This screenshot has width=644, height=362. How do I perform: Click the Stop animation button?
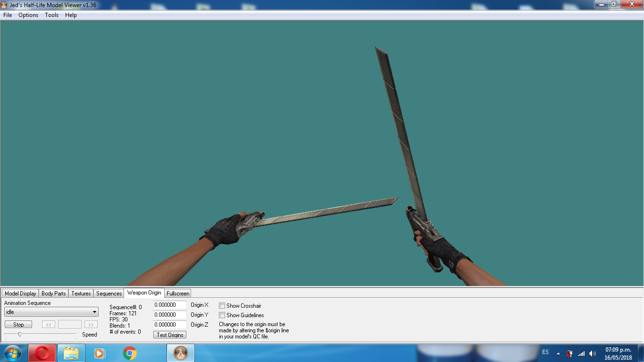18,324
